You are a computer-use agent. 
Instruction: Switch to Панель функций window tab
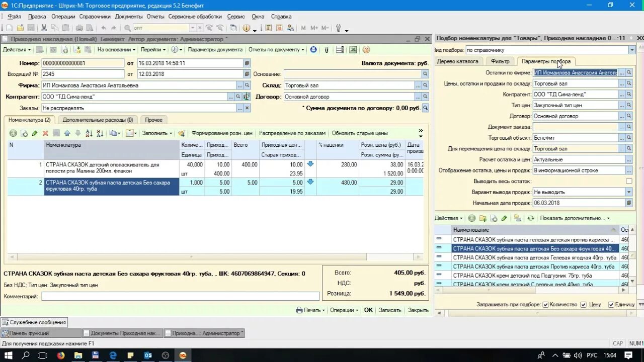[41, 333]
